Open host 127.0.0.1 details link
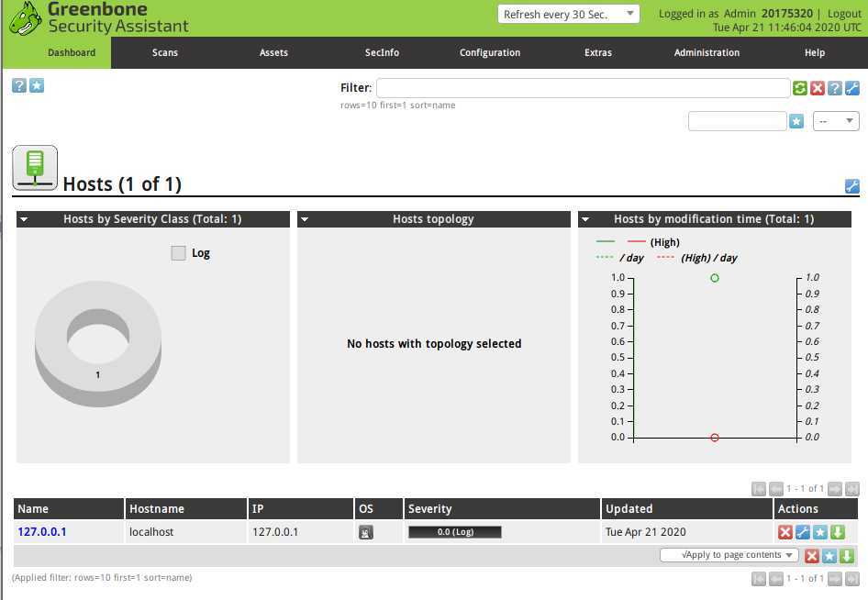The height and width of the screenshot is (600, 868). tap(42, 532)
